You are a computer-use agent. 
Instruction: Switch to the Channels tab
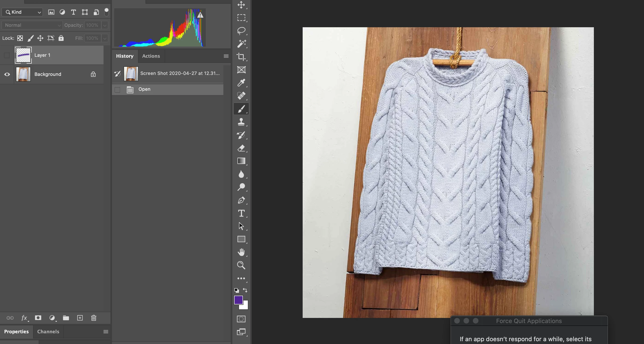click(x=48, y=331)
